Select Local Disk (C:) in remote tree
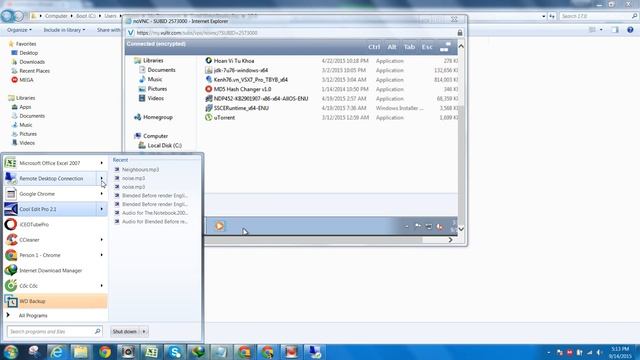This screenshot has width=640, height=360. coord(164,145)
